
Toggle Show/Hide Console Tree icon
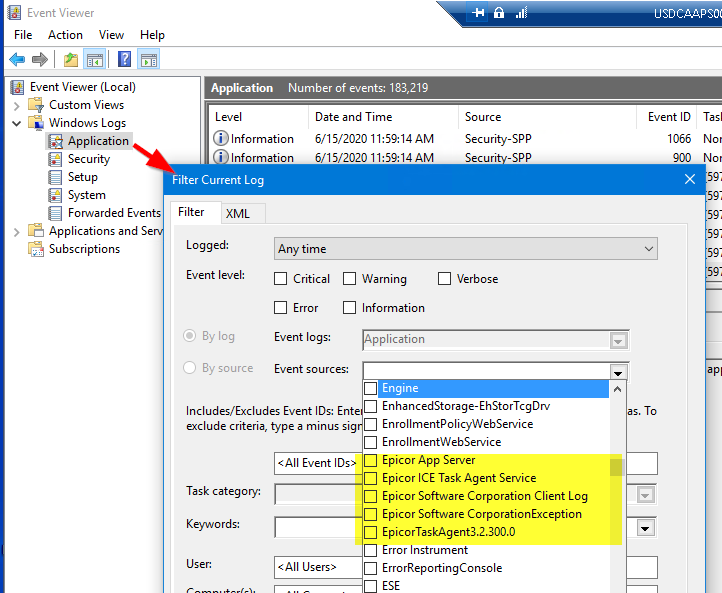[94, 60]
